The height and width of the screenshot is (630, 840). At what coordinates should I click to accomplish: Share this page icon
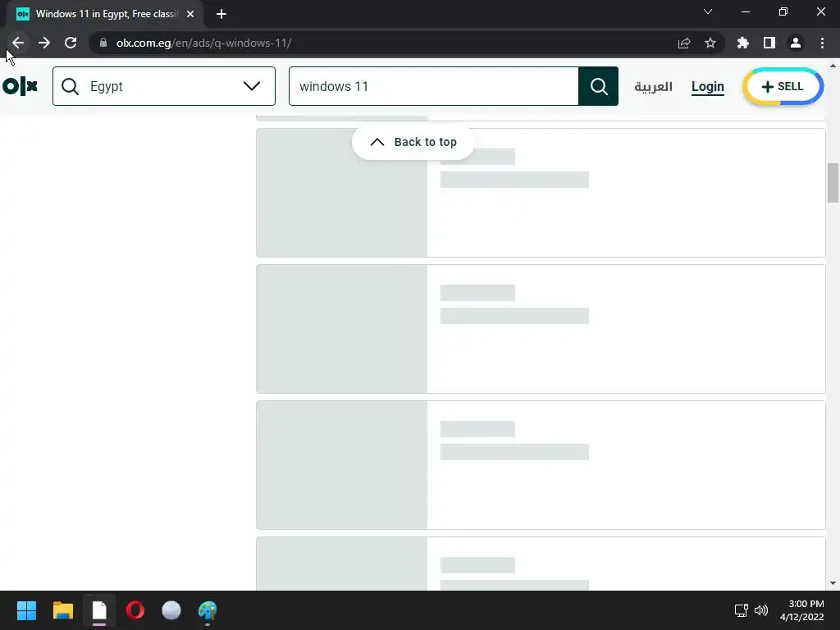pos(684,43)
